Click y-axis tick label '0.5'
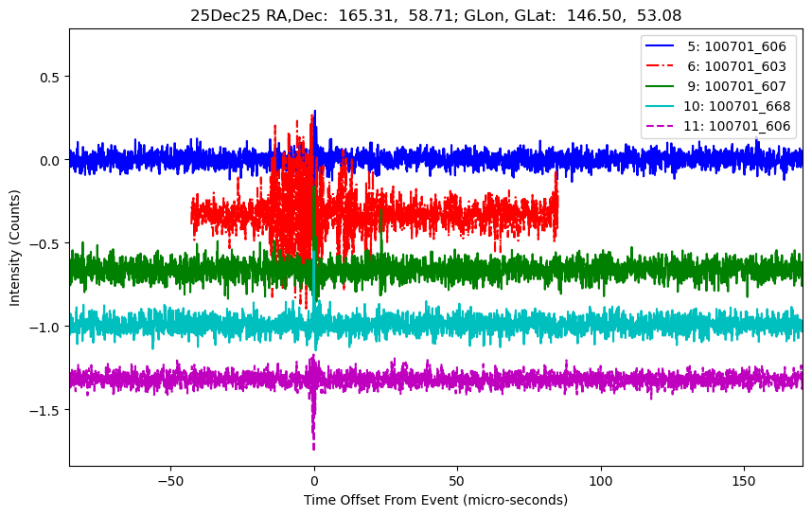Viewport: 812px width, 516px height. coord(50,78)
